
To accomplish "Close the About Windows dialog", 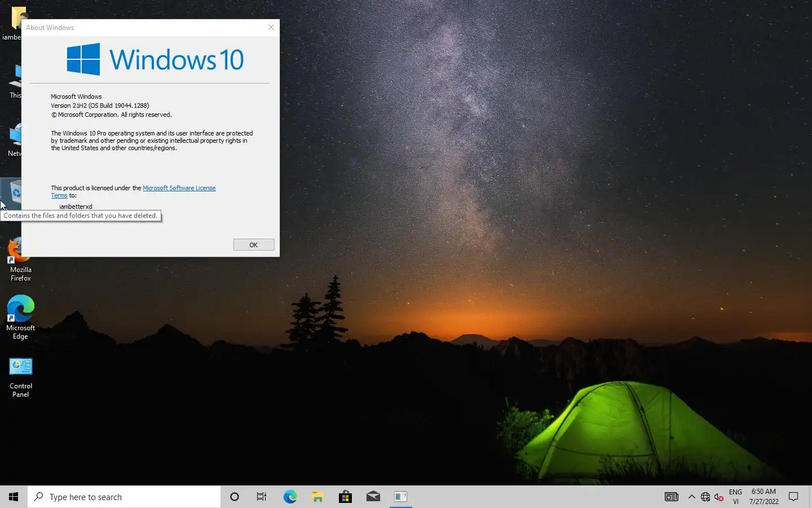I will click(x=271, y=27).
